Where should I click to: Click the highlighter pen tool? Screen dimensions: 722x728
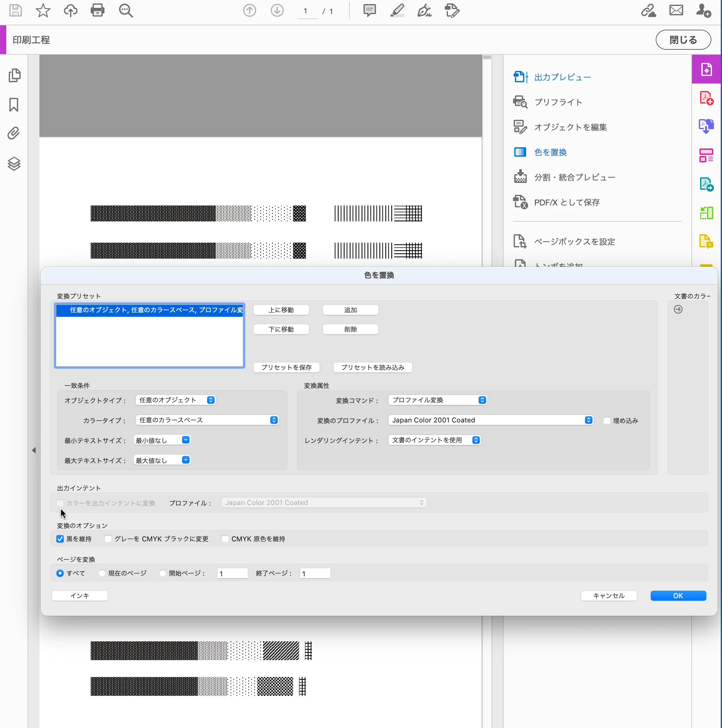pyautogui.click(x=397, y=11)
